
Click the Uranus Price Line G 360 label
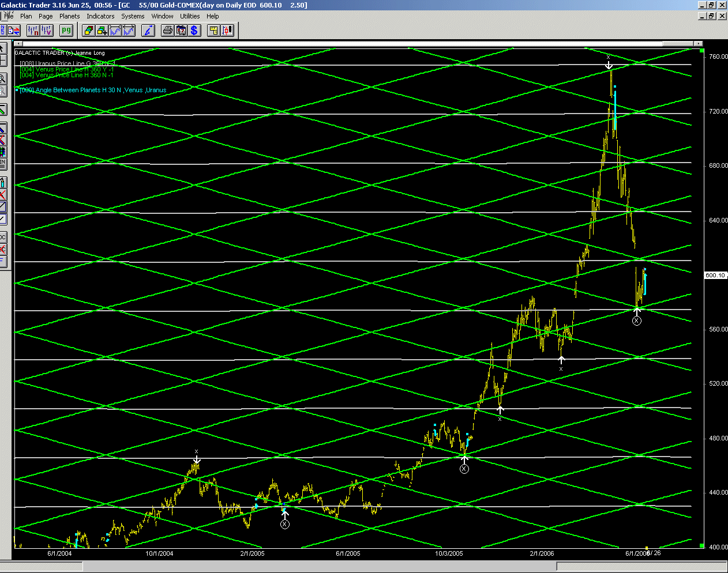[67, 63]
